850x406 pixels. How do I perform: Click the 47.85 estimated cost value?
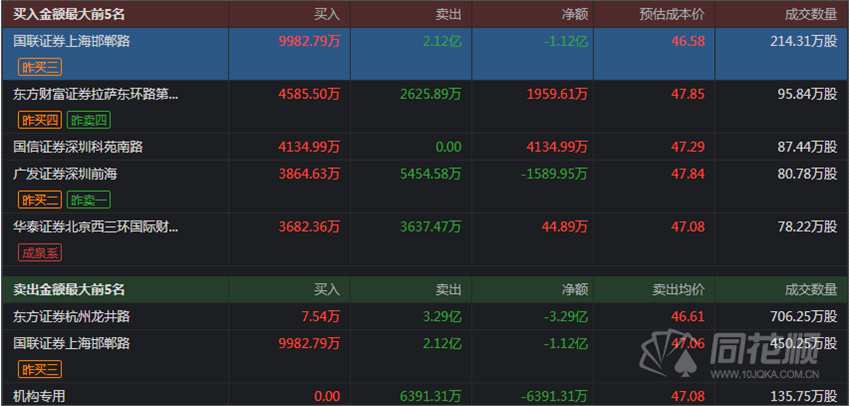point(688,94)
